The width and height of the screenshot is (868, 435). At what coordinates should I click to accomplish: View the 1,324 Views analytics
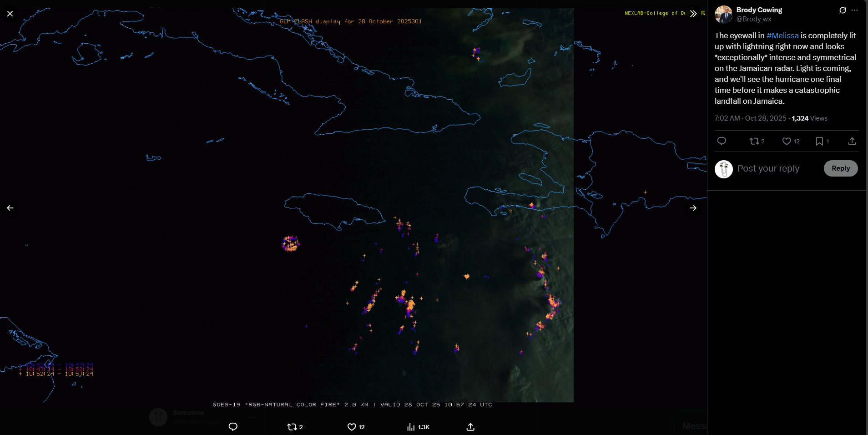tap(809, 118)
